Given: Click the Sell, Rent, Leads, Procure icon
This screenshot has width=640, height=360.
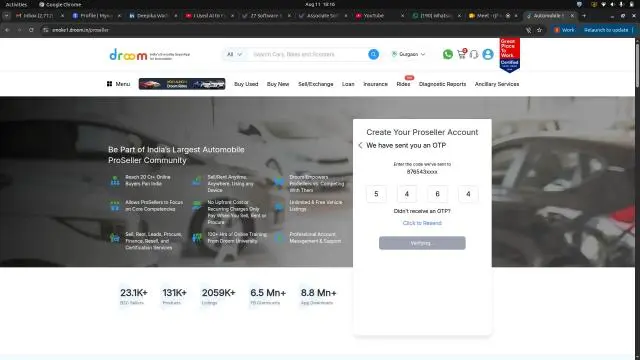Looking at the screenshot, I should [x=115, y=238].
